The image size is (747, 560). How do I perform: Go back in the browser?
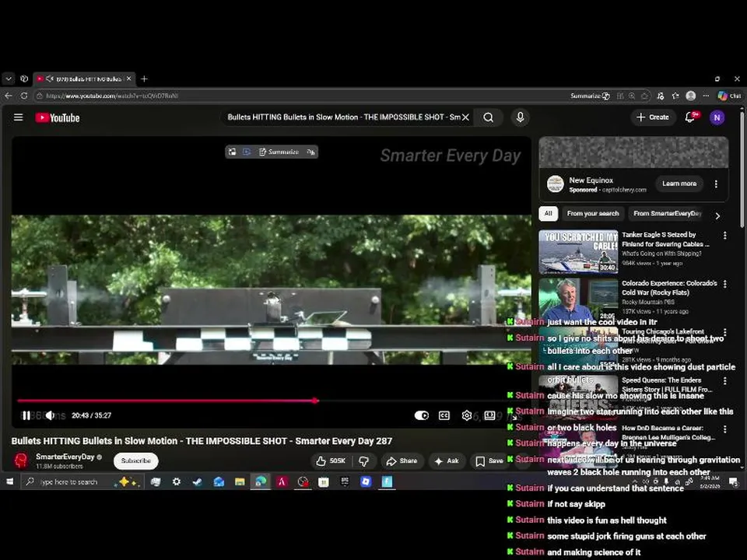(x=9, y=96)
